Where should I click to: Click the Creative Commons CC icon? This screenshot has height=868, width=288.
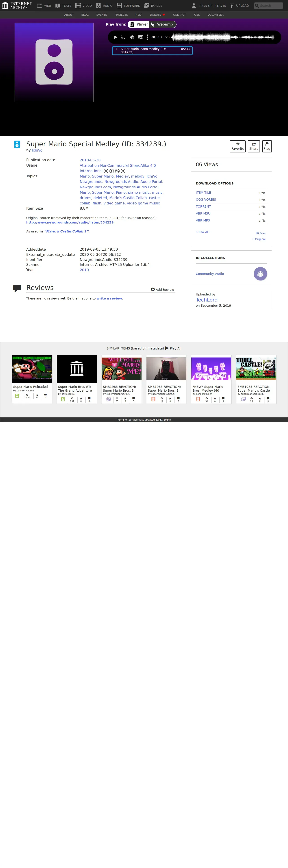pyautogui.click(x=106, y=171)
